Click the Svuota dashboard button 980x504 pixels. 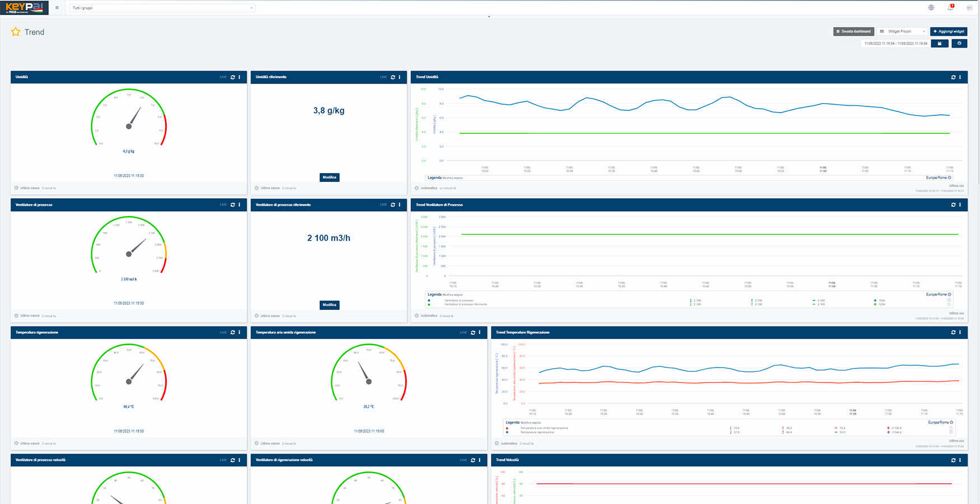[x=854, y=31]
